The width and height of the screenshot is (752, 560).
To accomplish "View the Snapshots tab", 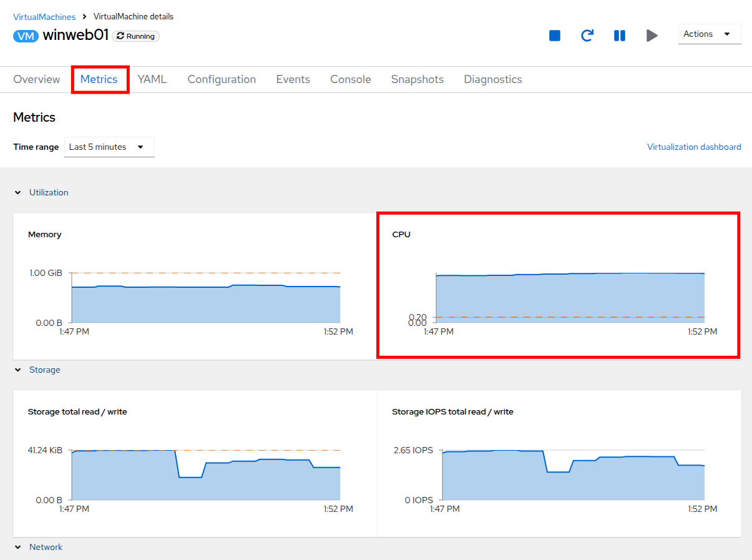I will [x=417, y=79].
